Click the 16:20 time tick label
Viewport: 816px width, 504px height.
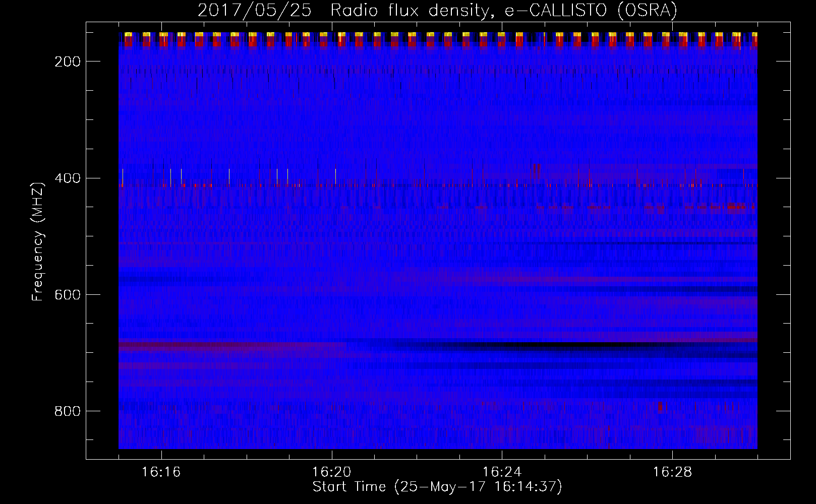point(332,472)
